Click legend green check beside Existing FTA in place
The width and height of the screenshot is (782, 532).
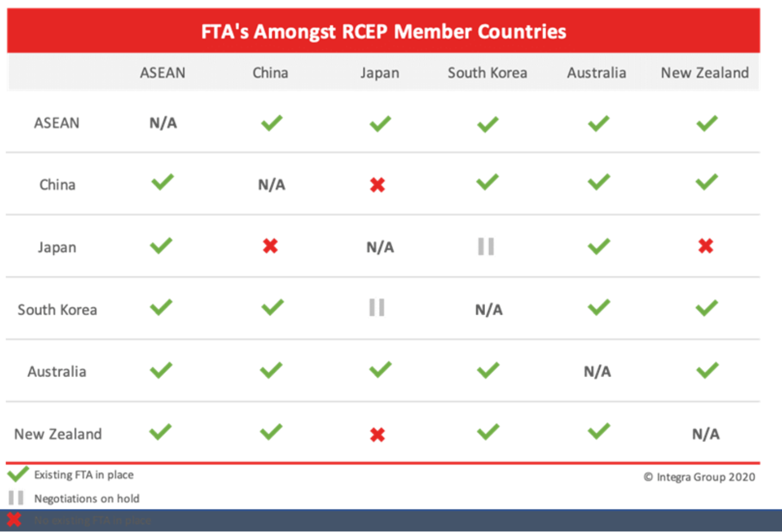coord(17,474)
